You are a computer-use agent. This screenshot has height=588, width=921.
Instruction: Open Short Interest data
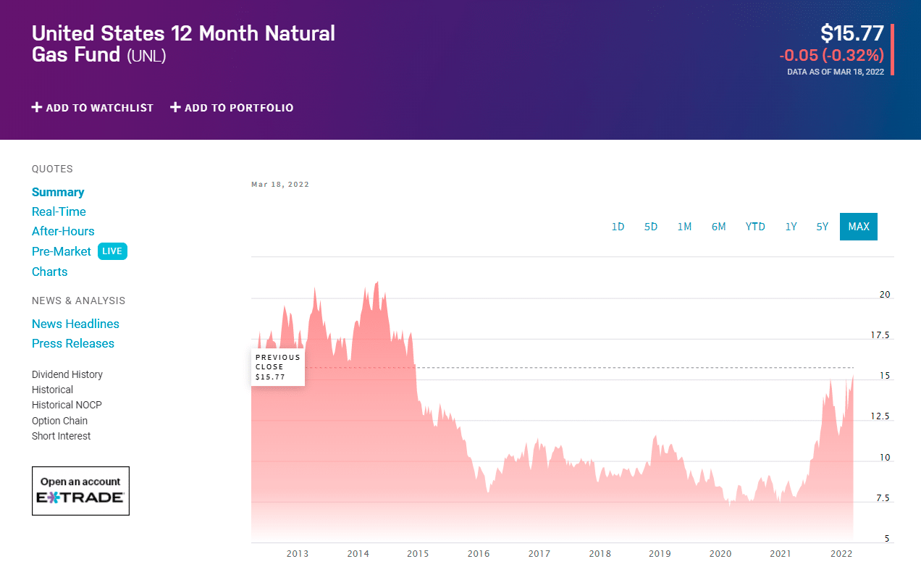tap(62, 436)
